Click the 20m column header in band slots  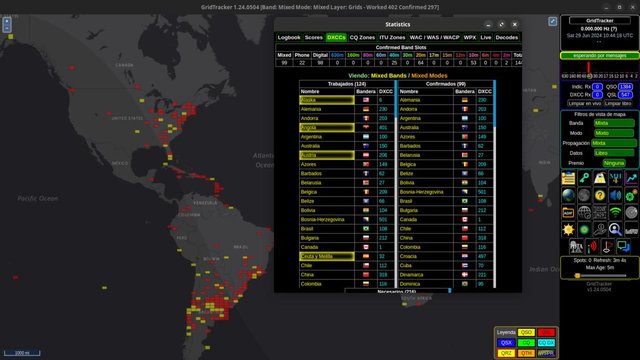click(x=420, y=55)
